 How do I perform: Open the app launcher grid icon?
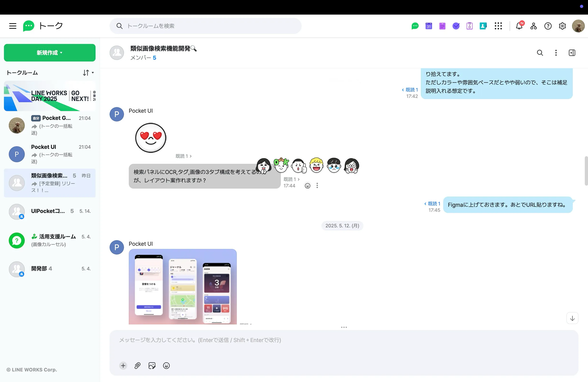(498, 26)
